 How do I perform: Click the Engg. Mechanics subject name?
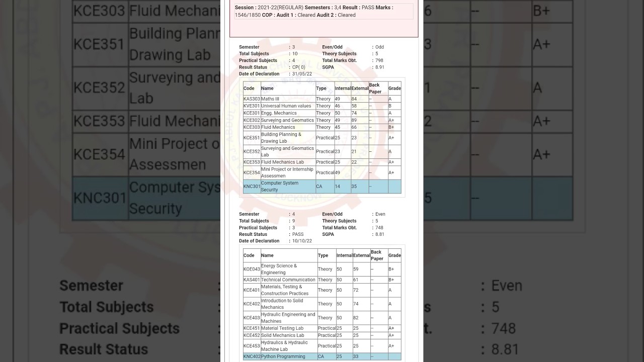279,113
